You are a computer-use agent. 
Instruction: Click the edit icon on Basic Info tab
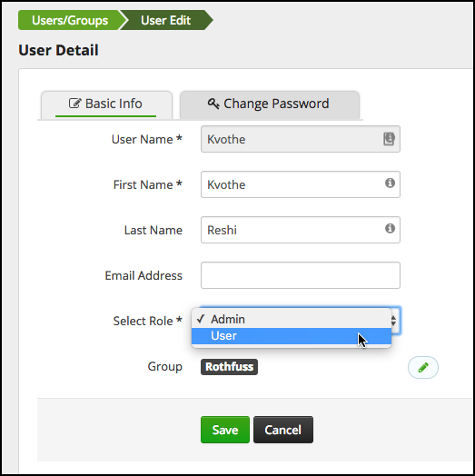(75, 104)
